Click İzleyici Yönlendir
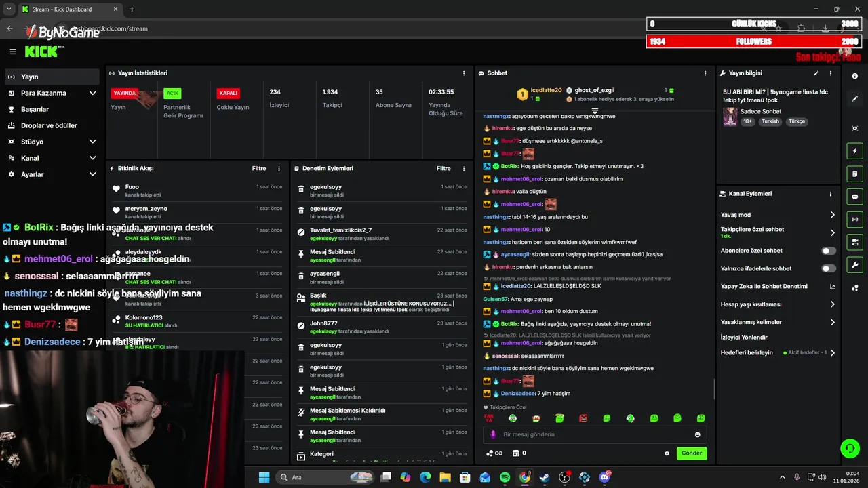Screen dimensions: 868x488 pyautogui.click(x=744, y=337)
